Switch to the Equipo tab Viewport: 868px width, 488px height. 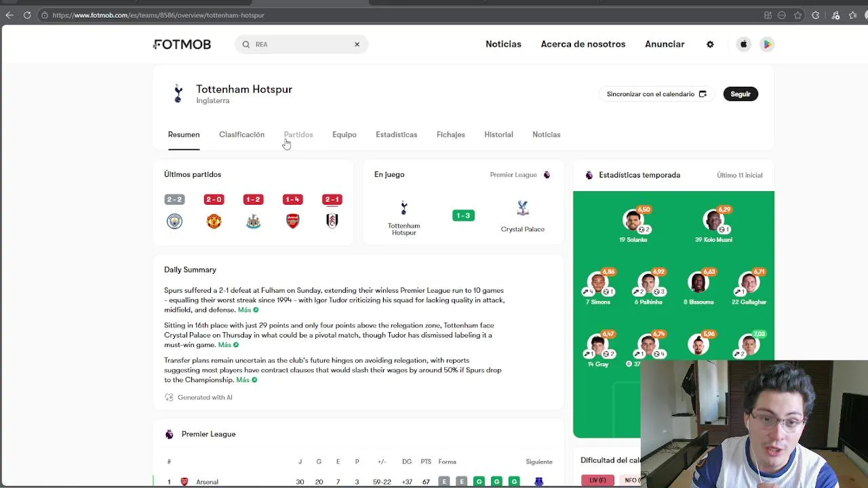[x=344, y=134]
